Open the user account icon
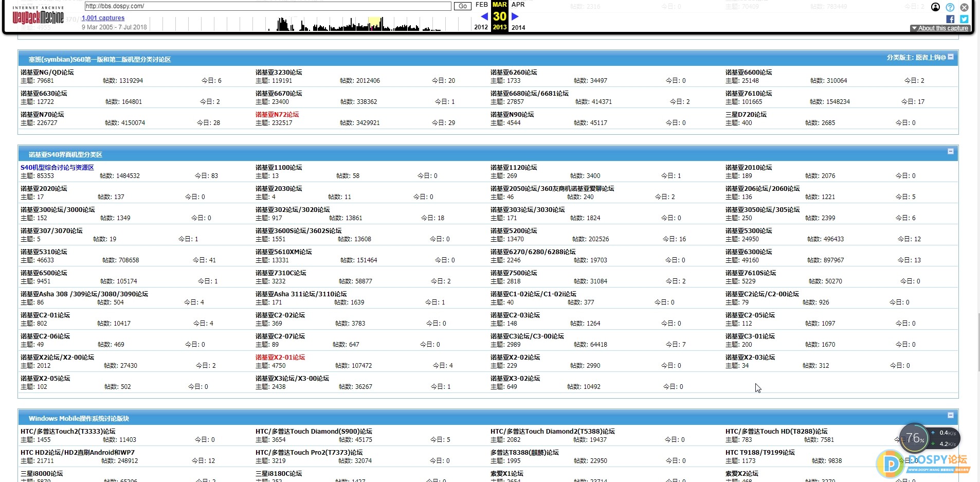The height and width of the screenshot is (482, 980). [935, 7]
